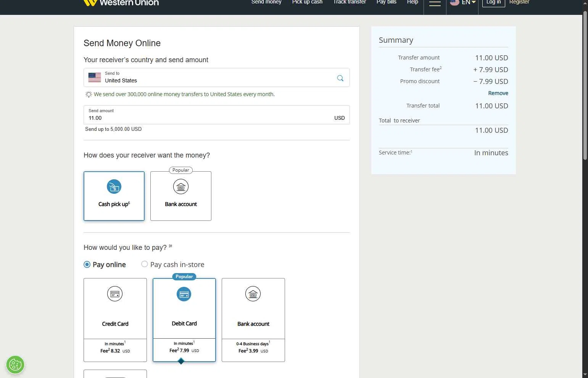The height and width of the screenshot is (378, 588).
Task: Open Pick up cash in navigation
Action: 307,2
